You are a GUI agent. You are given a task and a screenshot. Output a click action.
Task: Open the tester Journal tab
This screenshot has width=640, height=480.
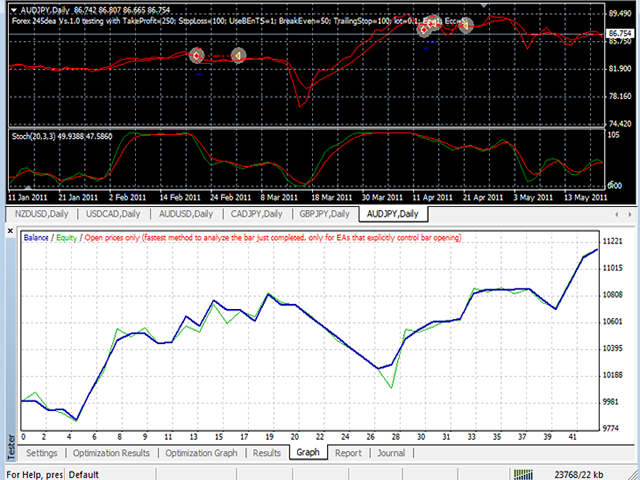click(391, 453)
